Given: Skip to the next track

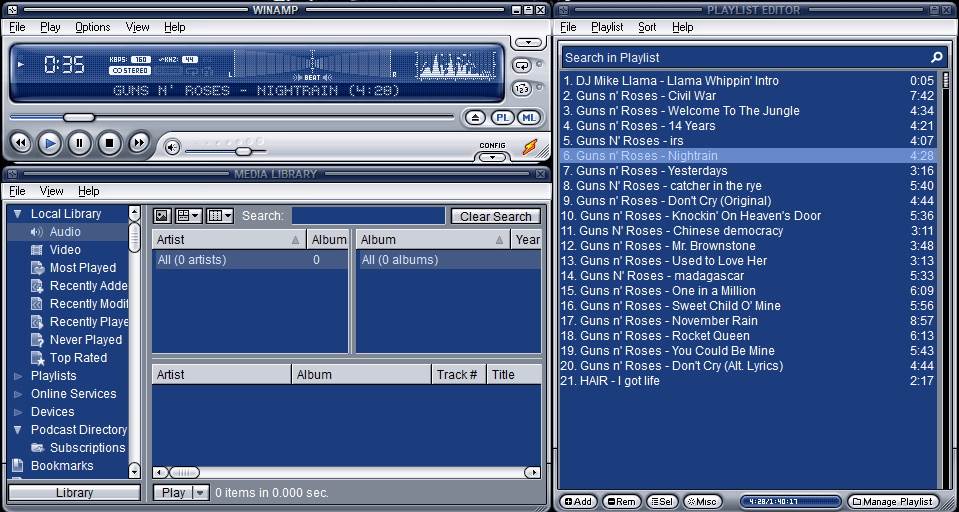Looking at the screenshot, I should 139,143.
